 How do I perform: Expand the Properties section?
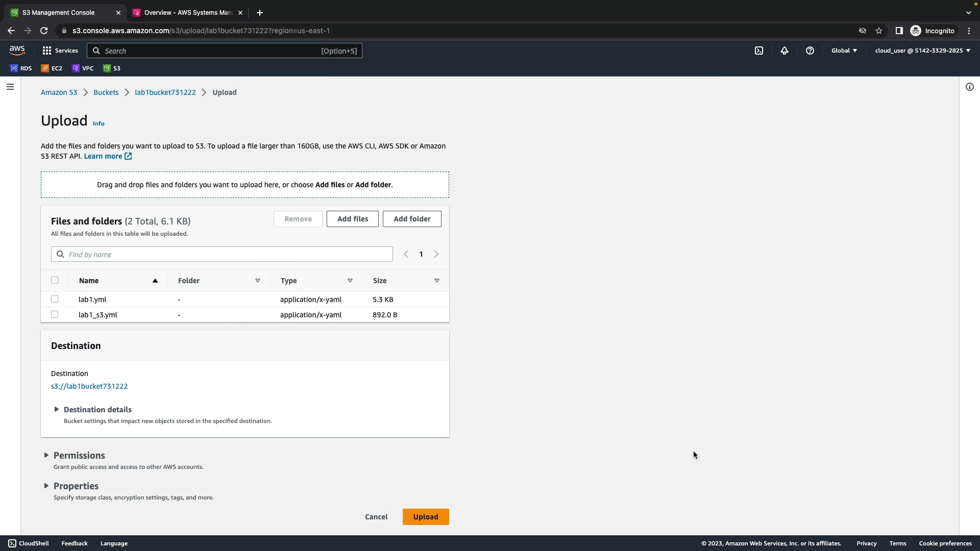(76, 486)
